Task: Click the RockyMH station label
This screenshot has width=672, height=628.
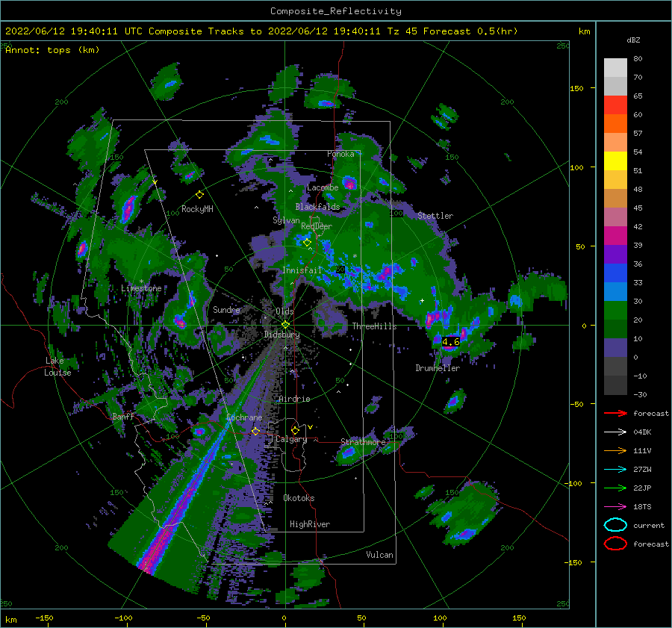Action: click(x=197, y=209)
